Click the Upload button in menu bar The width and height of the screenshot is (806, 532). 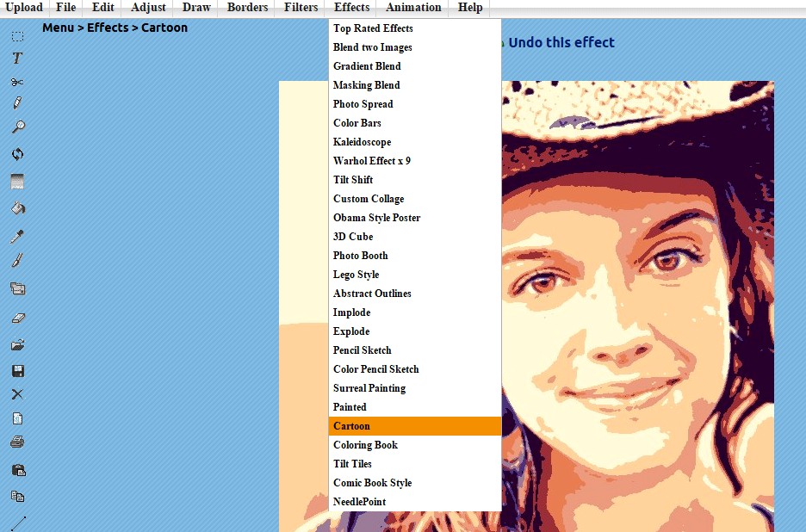(24, 8)
